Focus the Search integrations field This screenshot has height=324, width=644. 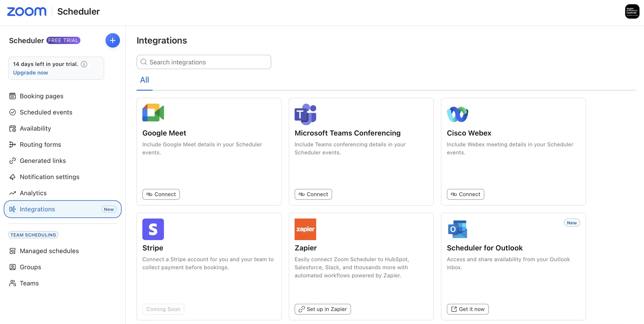(204, 62)
